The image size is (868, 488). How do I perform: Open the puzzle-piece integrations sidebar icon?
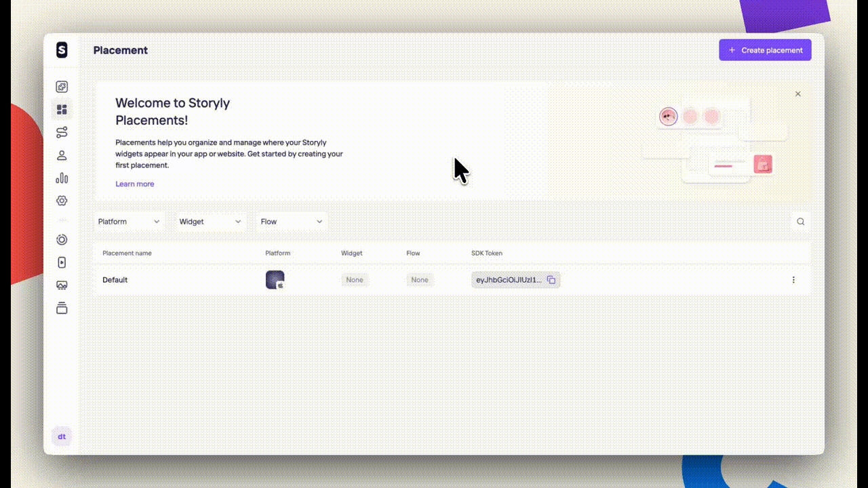point(62,87)
